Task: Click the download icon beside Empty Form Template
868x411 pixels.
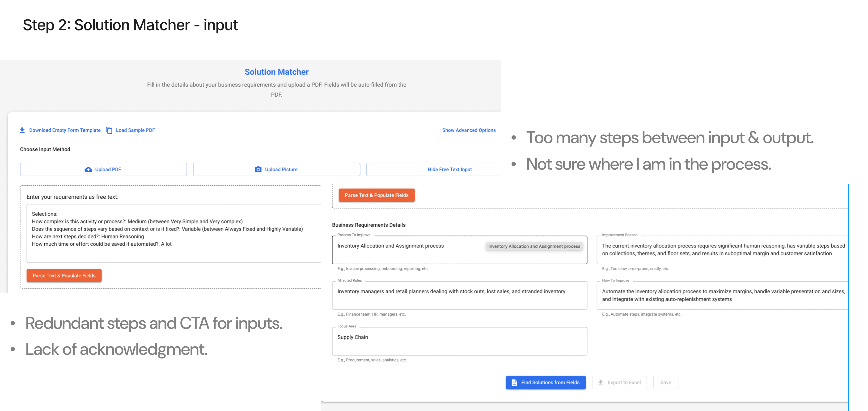Action: [22, 130]
